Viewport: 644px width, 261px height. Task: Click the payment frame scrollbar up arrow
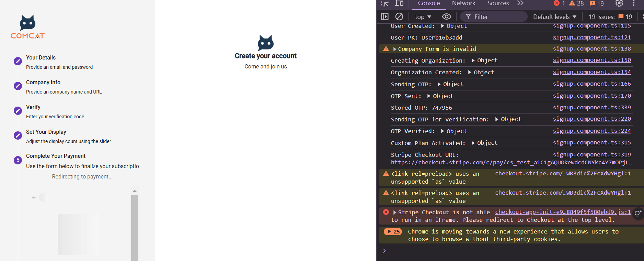click(x=135, y=191)
